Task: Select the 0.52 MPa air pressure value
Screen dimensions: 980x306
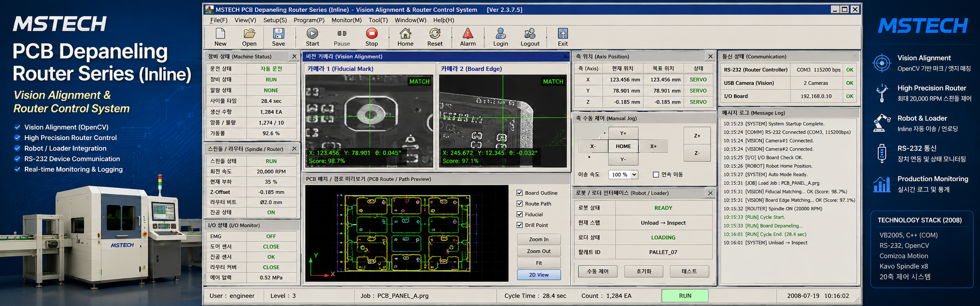Action: click(271, 277)
